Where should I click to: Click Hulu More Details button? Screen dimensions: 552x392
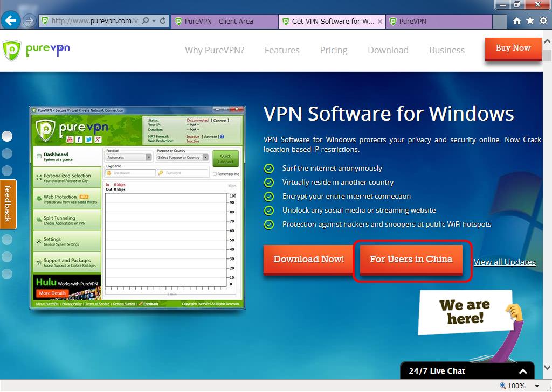(x=52, y=293)
